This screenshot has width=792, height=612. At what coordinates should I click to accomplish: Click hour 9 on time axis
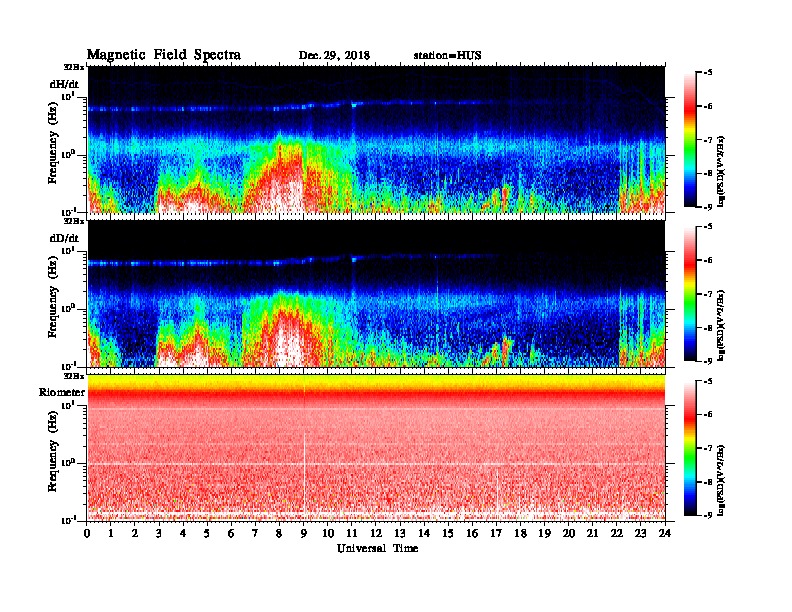(x=304, y=534)
